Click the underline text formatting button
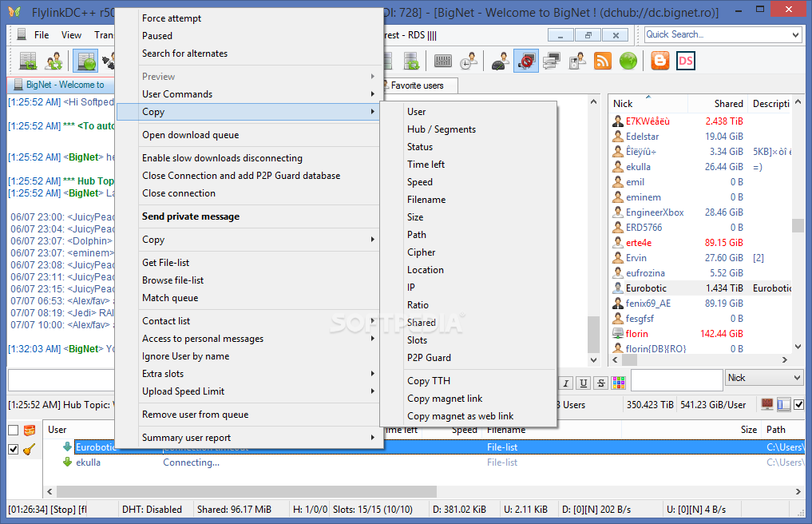This screenshot has height=524, width=812. coord(584,383)
